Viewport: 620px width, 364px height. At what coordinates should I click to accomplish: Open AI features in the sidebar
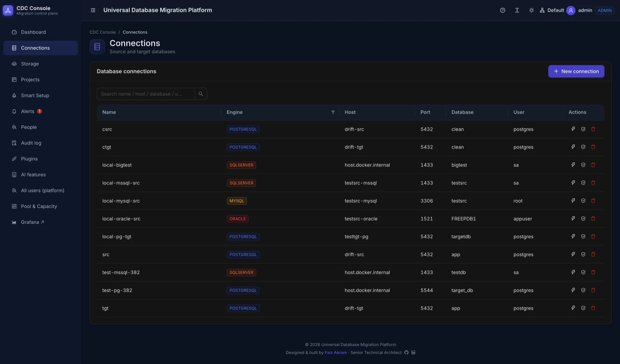tap(41, 175)
